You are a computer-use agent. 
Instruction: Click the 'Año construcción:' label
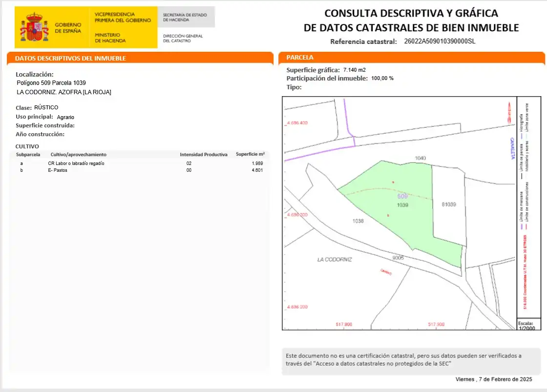pos(40,134)
